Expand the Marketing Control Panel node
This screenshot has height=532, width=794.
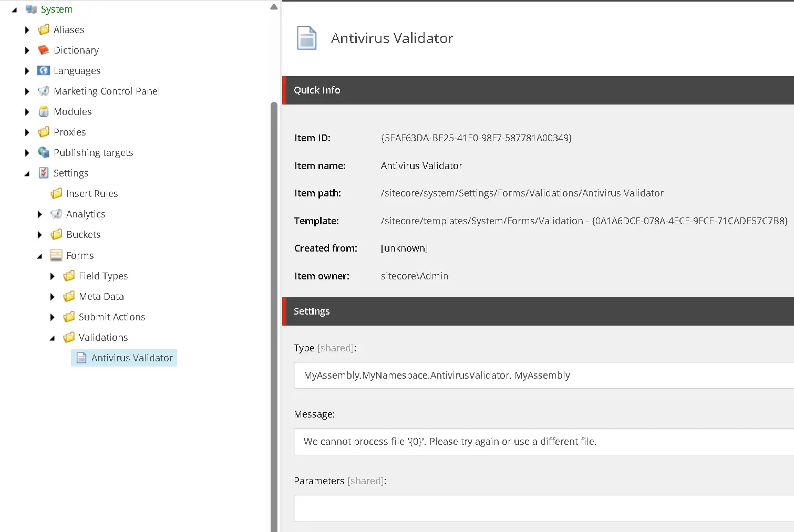(27, 91)
